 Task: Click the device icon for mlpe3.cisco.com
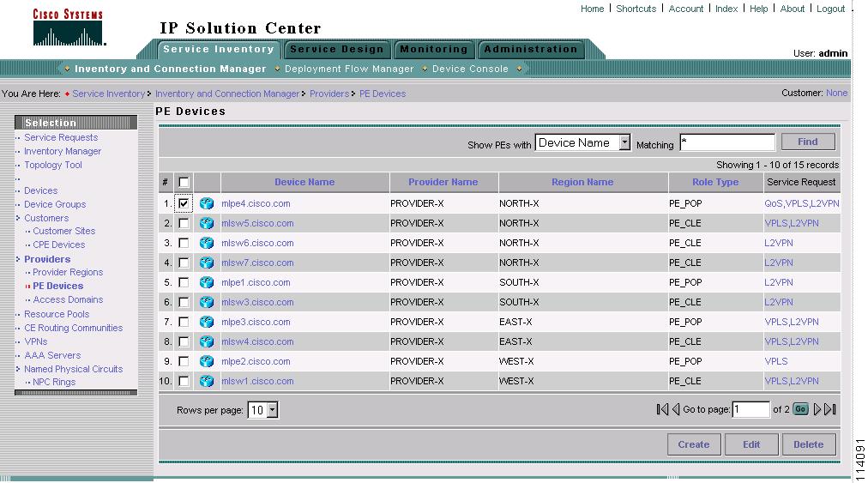coord(207,322)
